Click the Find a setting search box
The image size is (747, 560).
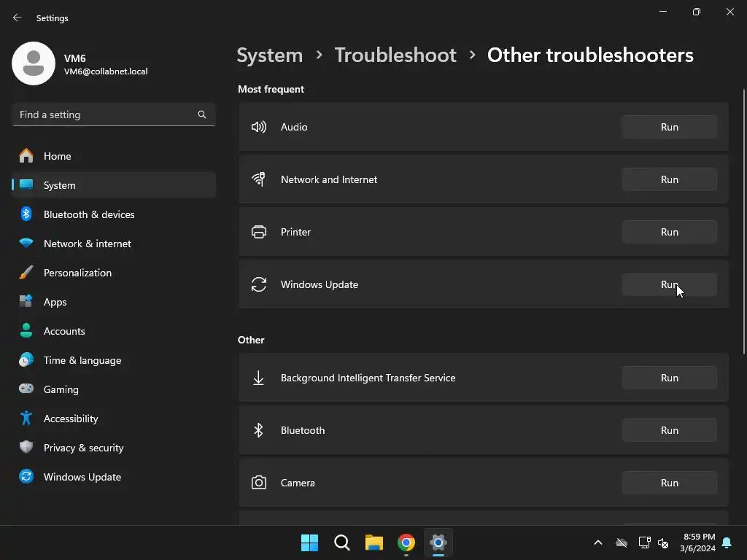click(x=113, y=114)
